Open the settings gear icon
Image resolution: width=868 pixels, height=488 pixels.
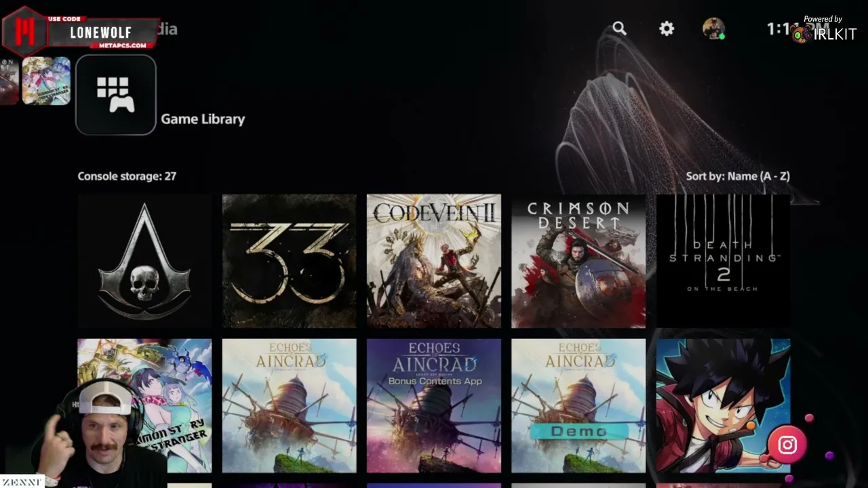coord(667,28)
